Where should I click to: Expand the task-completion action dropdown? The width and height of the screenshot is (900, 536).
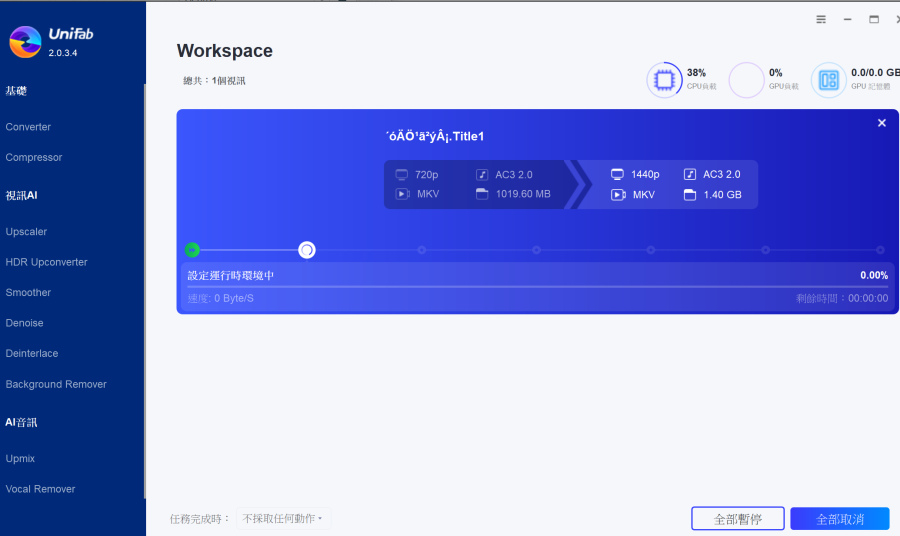tap(284, 519)
